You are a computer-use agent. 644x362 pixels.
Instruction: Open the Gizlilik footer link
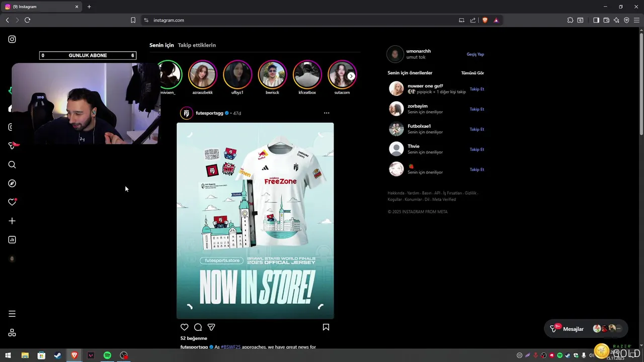(470, 193)
